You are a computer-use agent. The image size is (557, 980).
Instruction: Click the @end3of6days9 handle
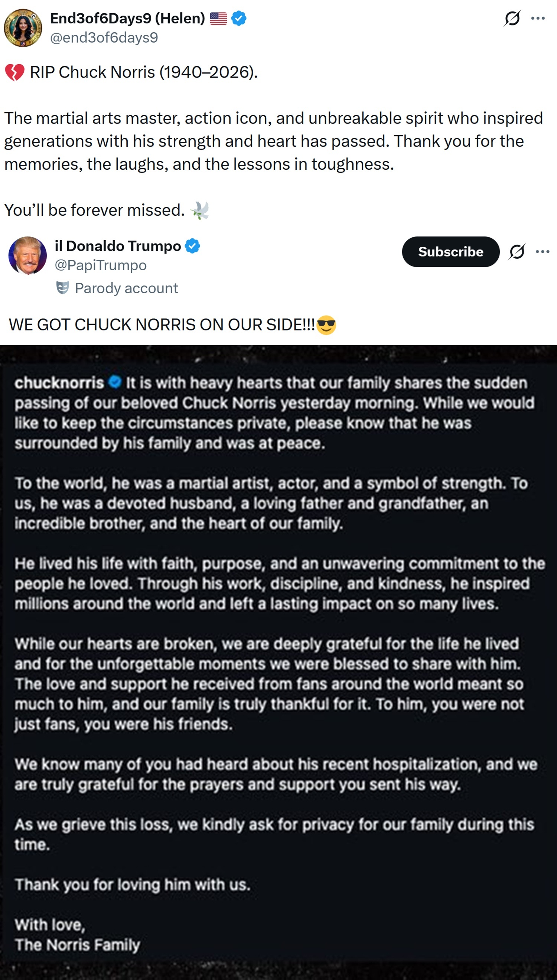pos(104,37)
